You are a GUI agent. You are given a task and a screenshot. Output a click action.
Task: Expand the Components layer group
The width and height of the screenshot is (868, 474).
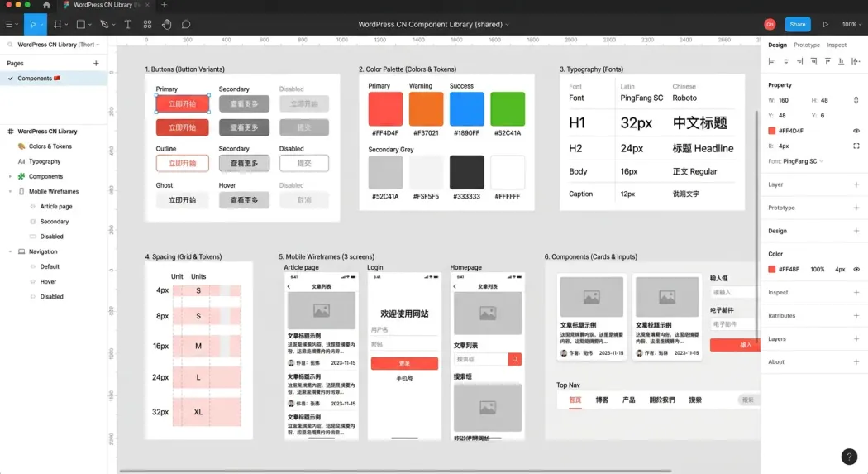coord(10,177)
